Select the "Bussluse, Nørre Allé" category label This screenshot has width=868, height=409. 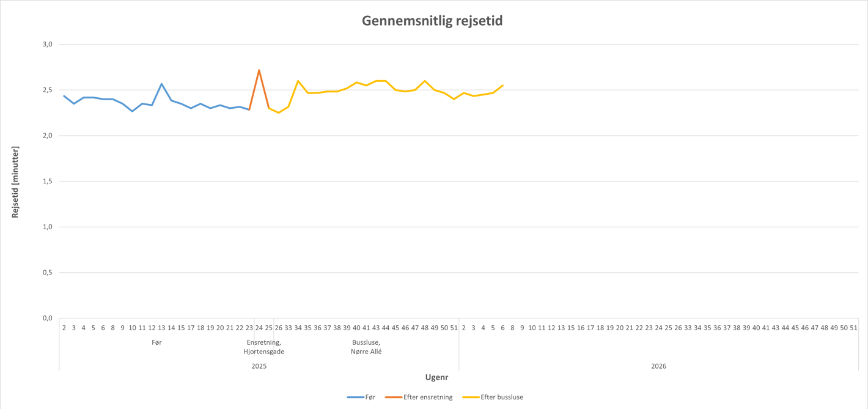[x=366, y=347]
